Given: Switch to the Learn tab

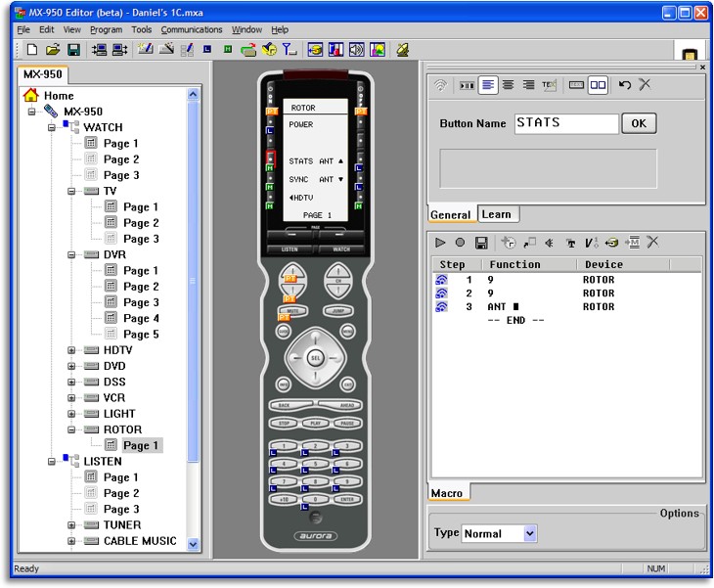Looking at the screenshot, I should pos(498,214).
